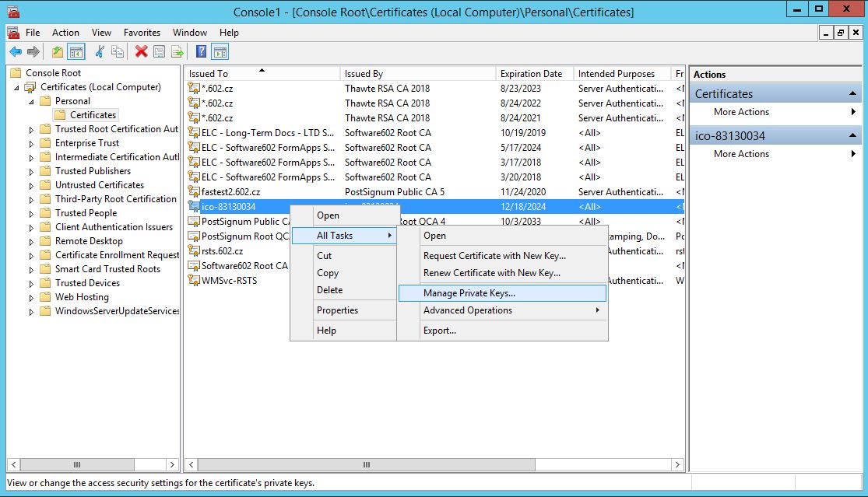Expand the Web Hosting tree node
The image size is (868, 497).
point(32,298)
